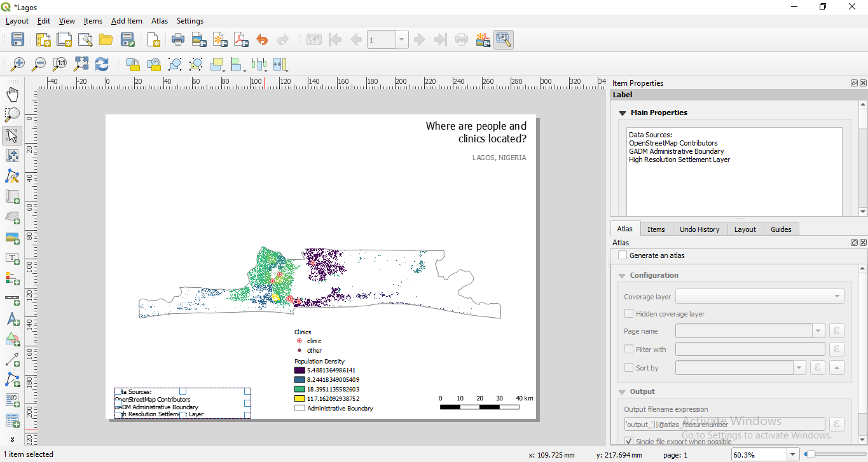Open the Coverage layer dropdown
Image resolution: width=868 pixels, height=462 pixels.
(760, 296)
